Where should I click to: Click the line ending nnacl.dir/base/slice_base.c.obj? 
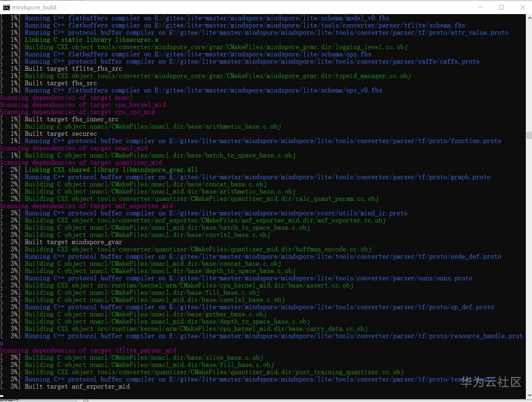click(131, 358)
